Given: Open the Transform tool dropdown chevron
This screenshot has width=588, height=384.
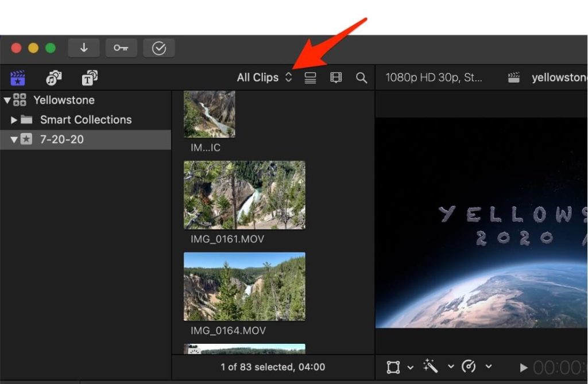Looking at the screenshot, I should click(411, 367).
